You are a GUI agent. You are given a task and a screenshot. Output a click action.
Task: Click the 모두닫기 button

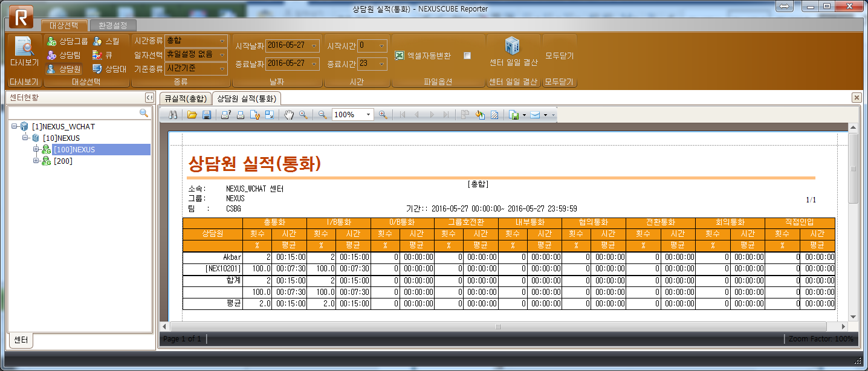[x=559, y=56]
